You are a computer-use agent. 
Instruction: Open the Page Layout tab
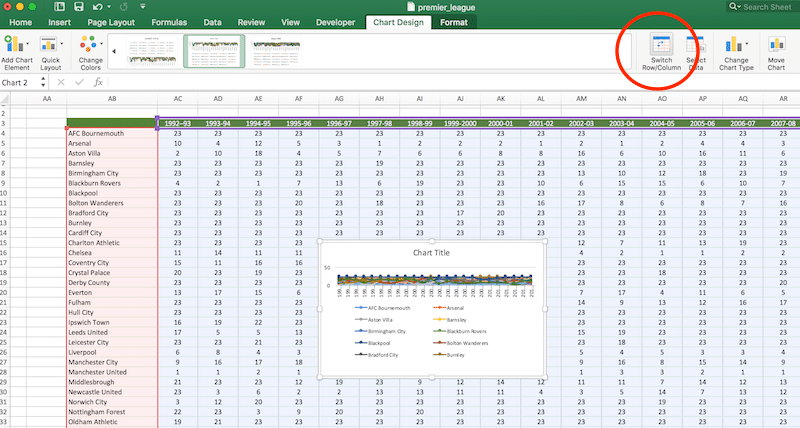[x=111, y=22]
